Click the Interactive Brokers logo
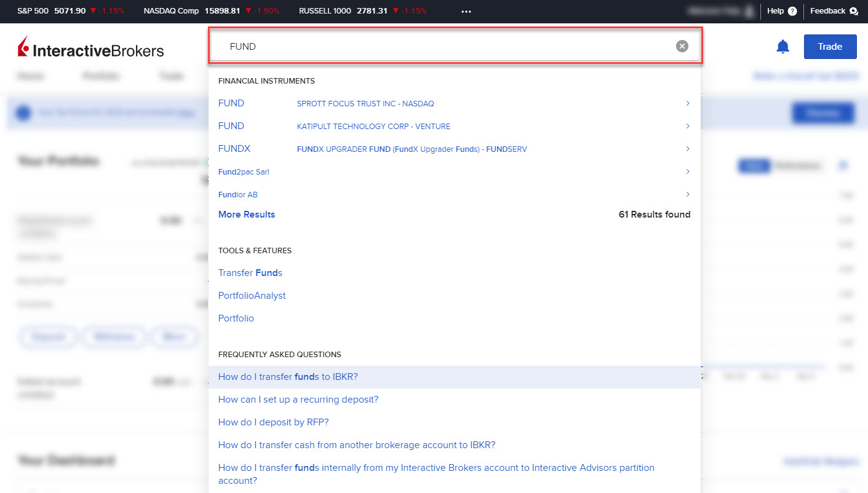868x493 pixels. click(x=90, y=47)
